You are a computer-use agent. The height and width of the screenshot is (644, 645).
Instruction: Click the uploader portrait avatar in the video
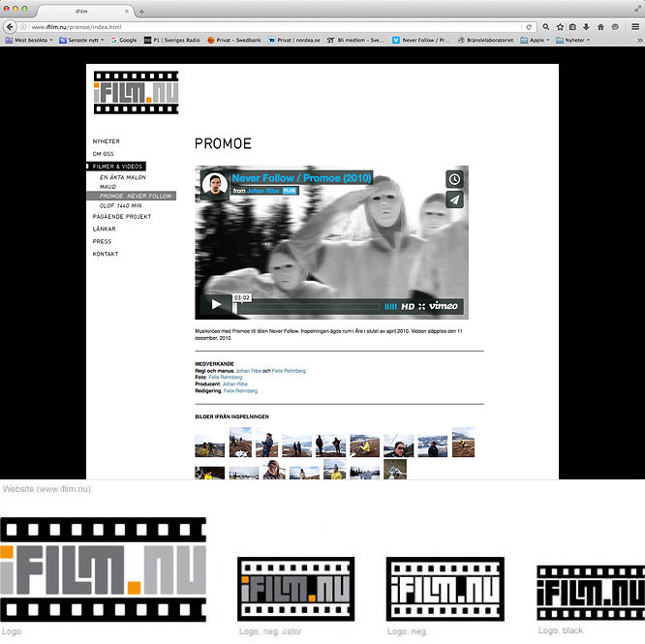pyautogui.click(x=215, y=184)
